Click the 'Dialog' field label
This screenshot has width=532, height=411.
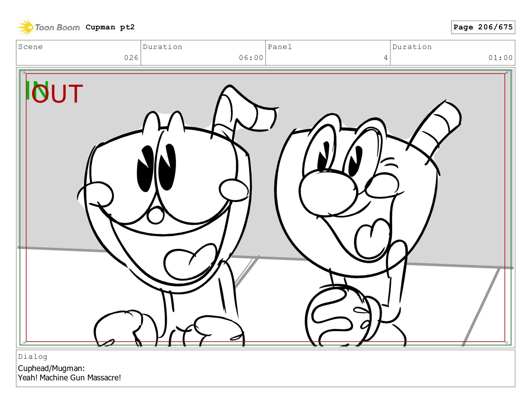33,357
